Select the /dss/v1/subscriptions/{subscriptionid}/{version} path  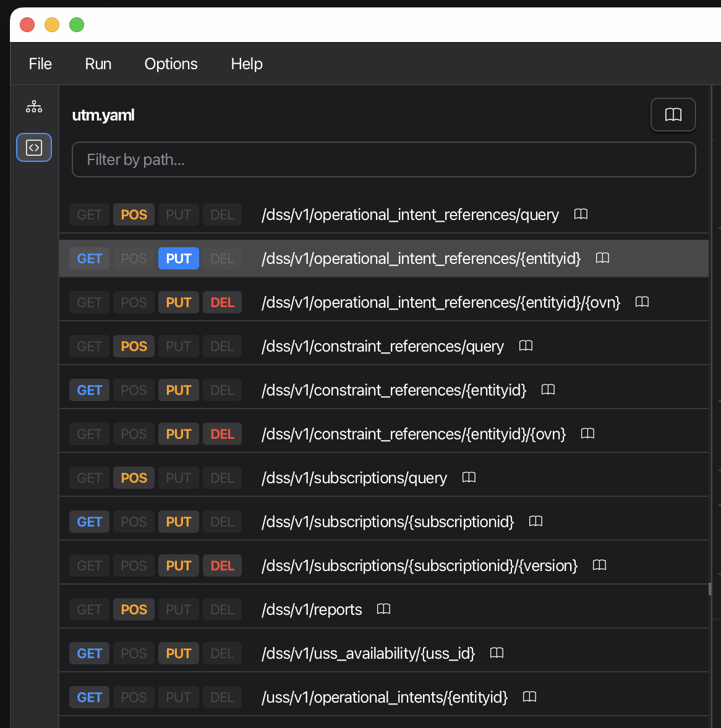419,565
